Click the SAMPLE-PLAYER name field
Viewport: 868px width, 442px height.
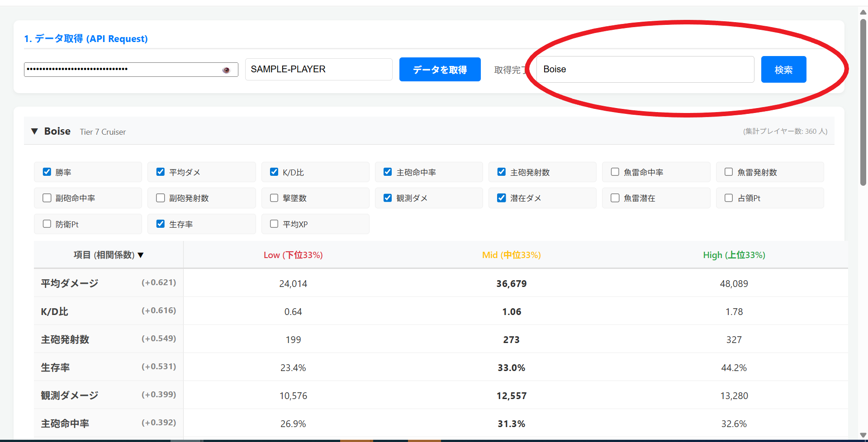[x=318, y=70]
